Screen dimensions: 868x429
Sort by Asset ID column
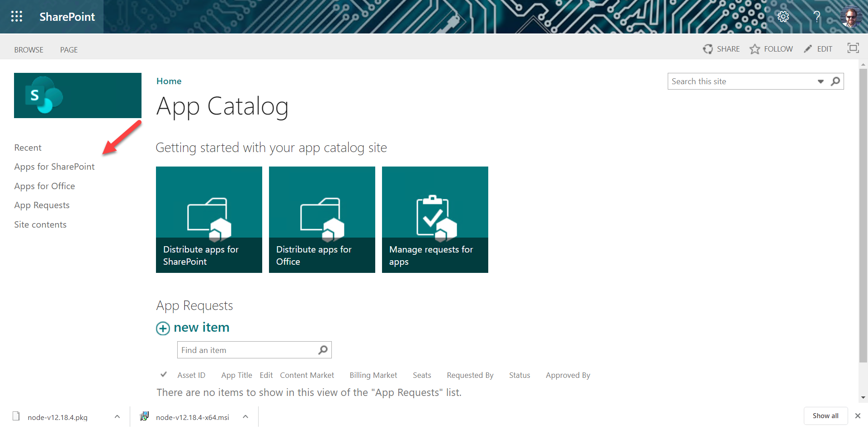191,375
